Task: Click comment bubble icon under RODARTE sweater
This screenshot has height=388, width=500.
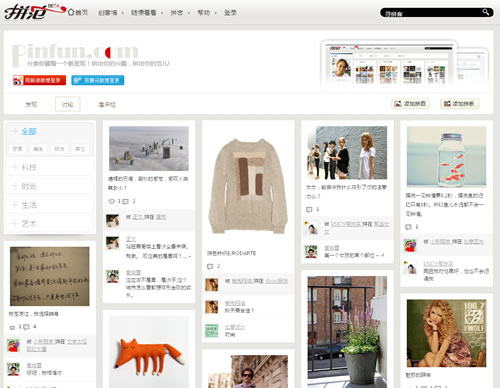Action: point(210,266)
